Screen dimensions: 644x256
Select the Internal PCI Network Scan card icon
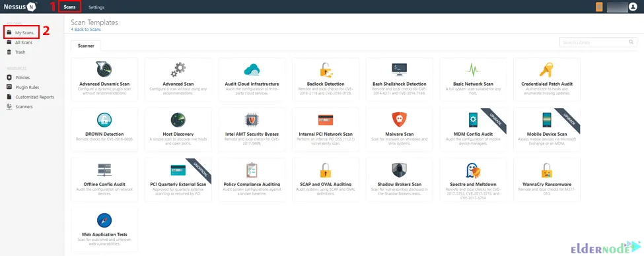326,120
